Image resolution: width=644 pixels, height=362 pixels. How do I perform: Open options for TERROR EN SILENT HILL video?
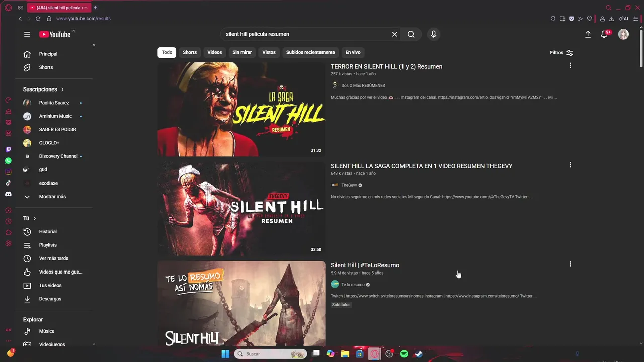coord(570,65)
